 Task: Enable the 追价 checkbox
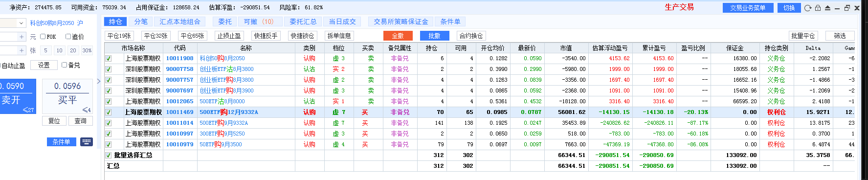[x=68, y=37]
